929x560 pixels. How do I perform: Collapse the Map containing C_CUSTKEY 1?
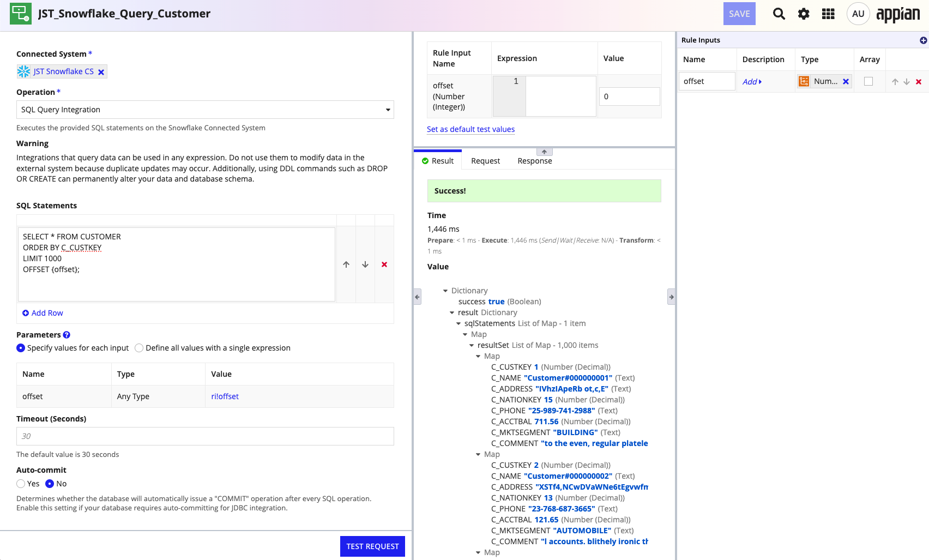(x=478, y=356)
